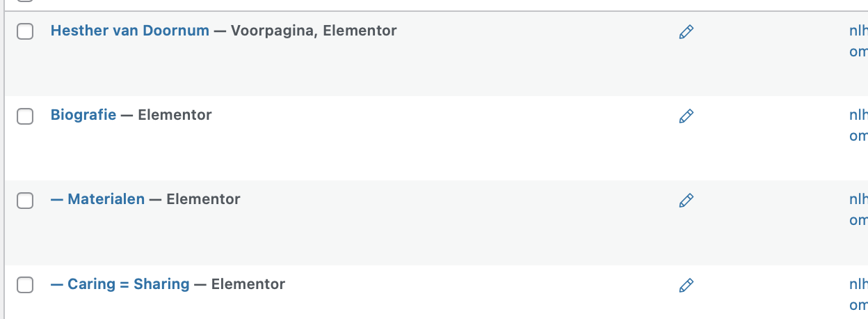Click the 'om' link in the Hesther row

(x=858, y=52)
